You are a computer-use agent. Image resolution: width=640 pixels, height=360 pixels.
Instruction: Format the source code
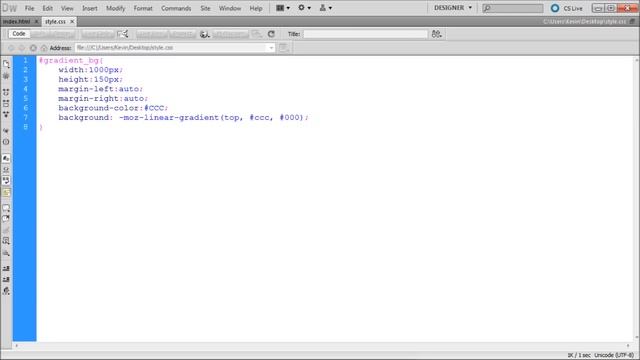point(6,291)
